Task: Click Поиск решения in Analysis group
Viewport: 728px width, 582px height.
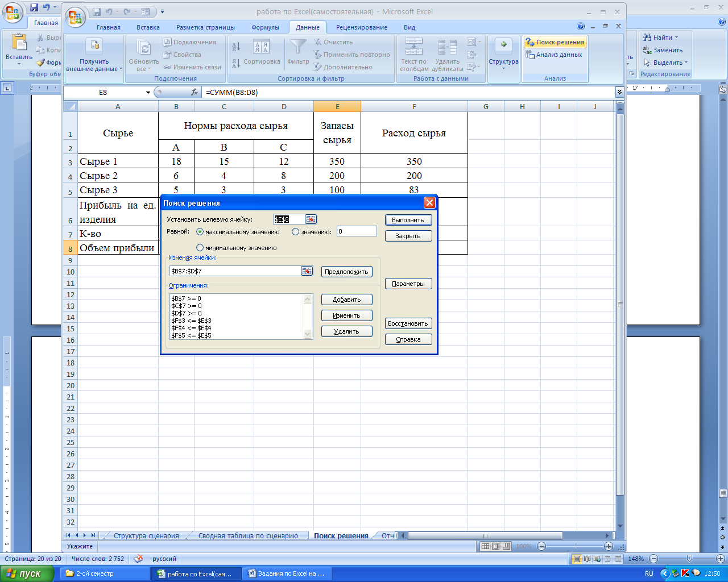Action: [x=555, y=42]
